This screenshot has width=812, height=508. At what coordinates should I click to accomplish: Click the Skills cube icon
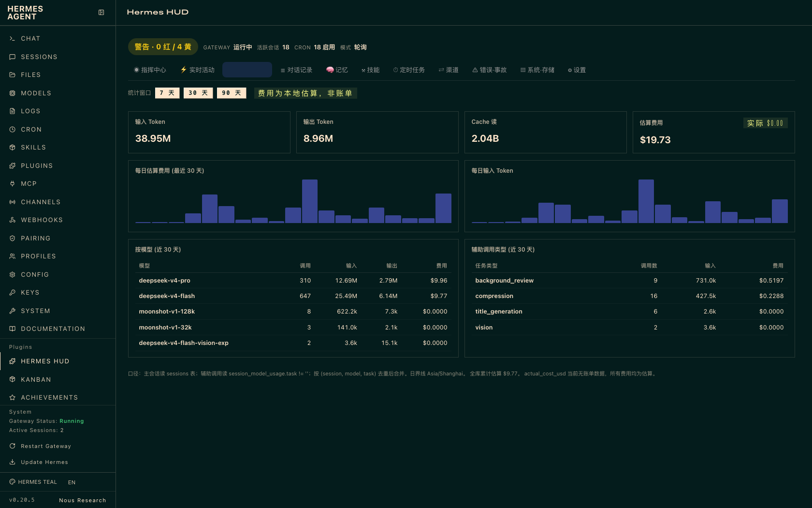pyautogui.click(x=13, y=148)
